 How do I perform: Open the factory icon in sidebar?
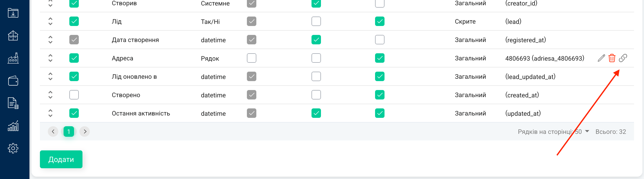point(13,58)
